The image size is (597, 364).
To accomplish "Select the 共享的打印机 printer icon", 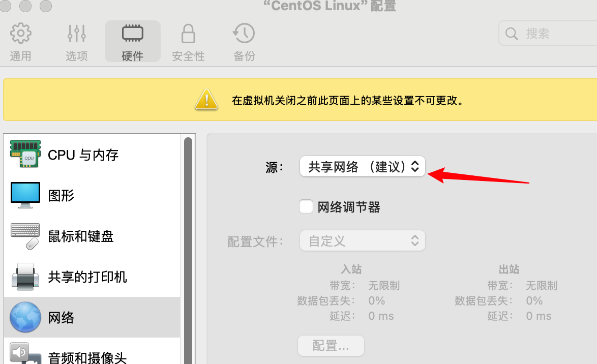I will click(25, 277).
